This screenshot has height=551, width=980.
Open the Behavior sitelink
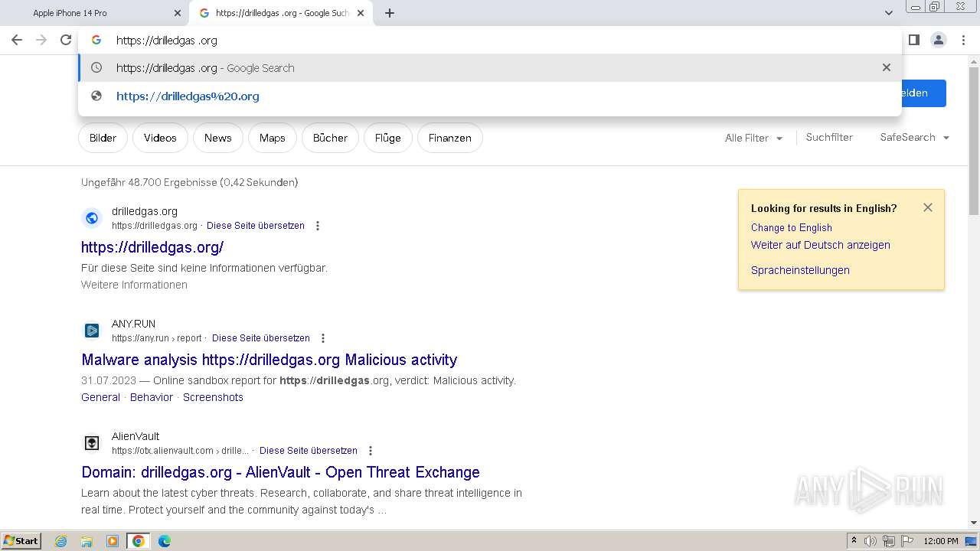pos(152,397)
